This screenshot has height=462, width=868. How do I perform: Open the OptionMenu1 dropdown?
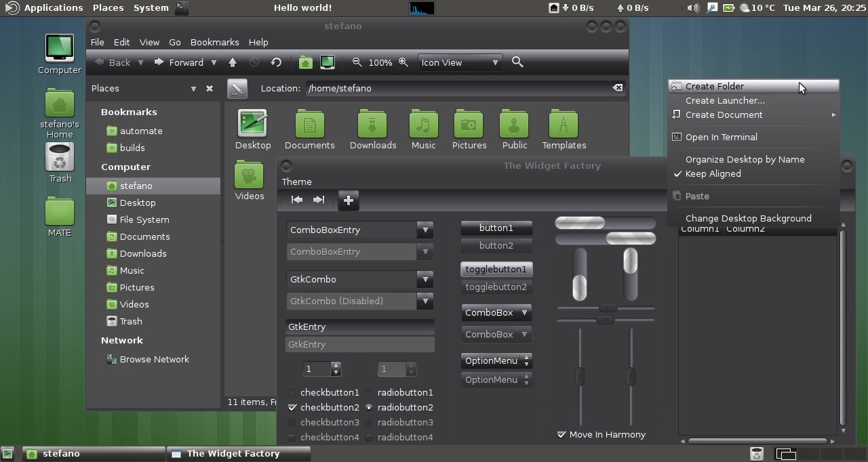pos(496,360)
